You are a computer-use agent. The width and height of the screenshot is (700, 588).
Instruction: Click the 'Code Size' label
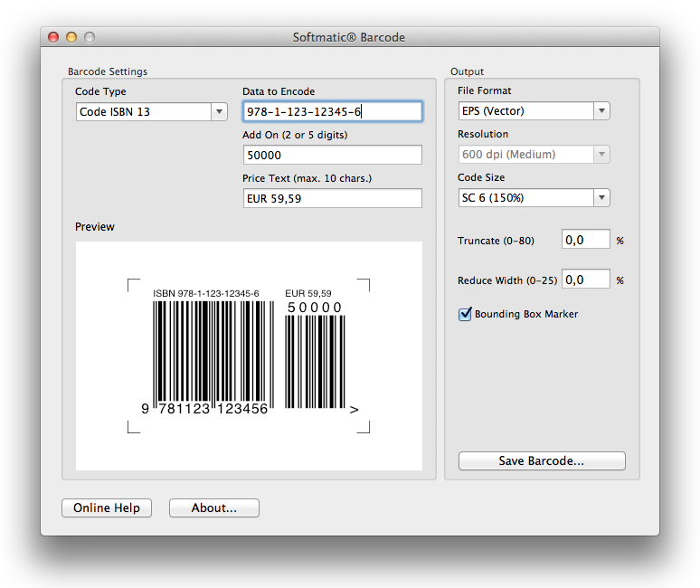click(481, 177)
